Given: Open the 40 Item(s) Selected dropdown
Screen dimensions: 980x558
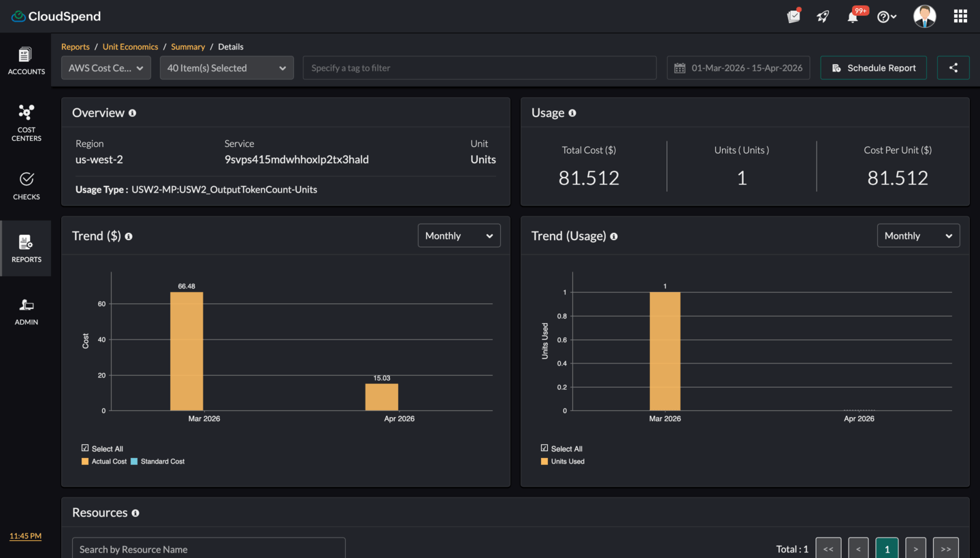Looking at the screenshot, I should (227, 68).
